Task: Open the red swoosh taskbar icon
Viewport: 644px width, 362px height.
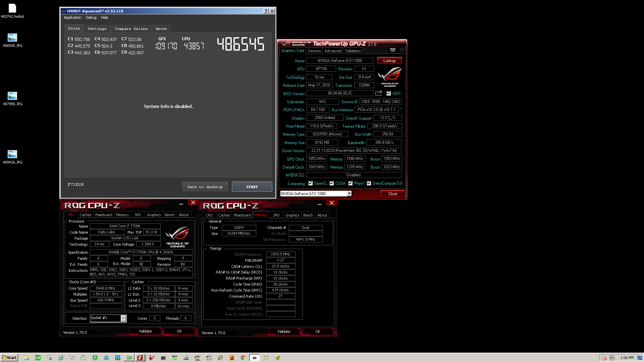Action: (x=152, y=358)
